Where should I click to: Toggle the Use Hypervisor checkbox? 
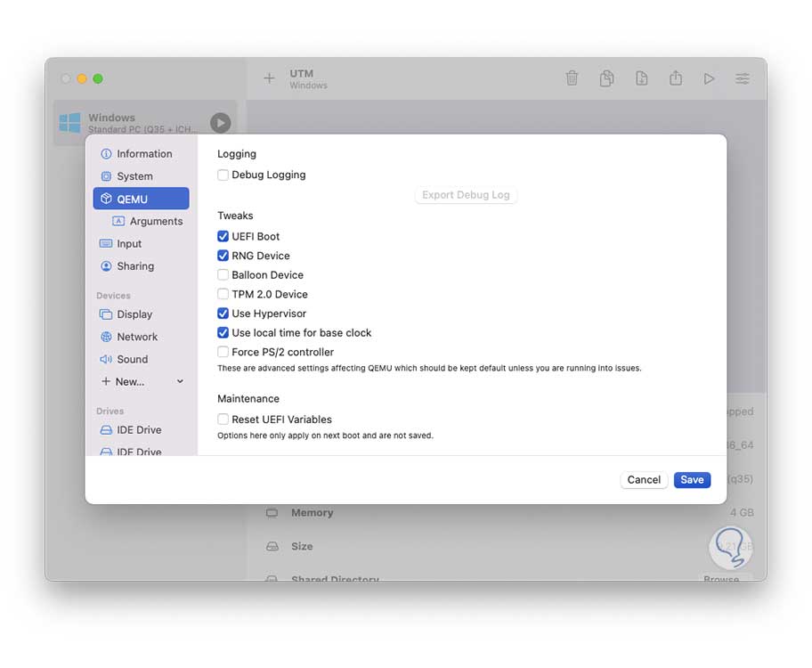tap(223, 314)
